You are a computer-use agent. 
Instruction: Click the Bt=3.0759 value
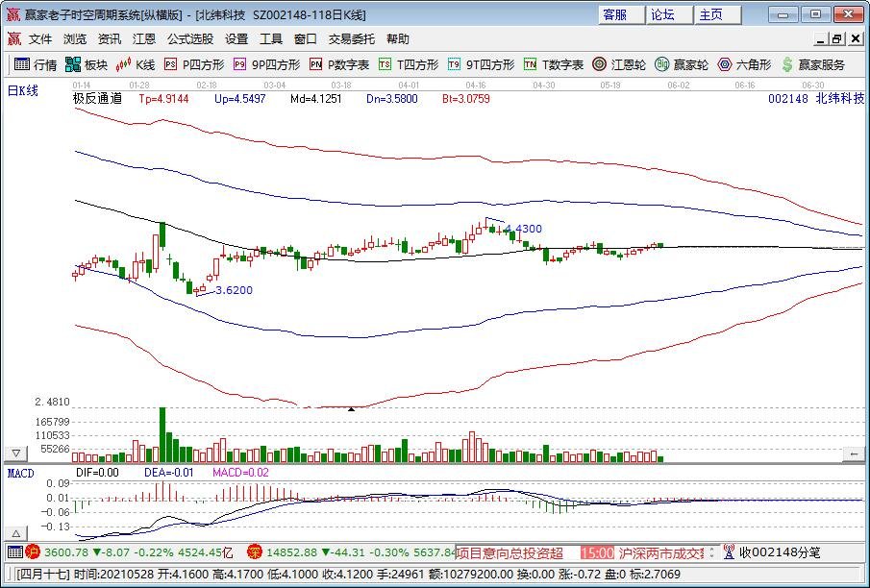point(466,99)
